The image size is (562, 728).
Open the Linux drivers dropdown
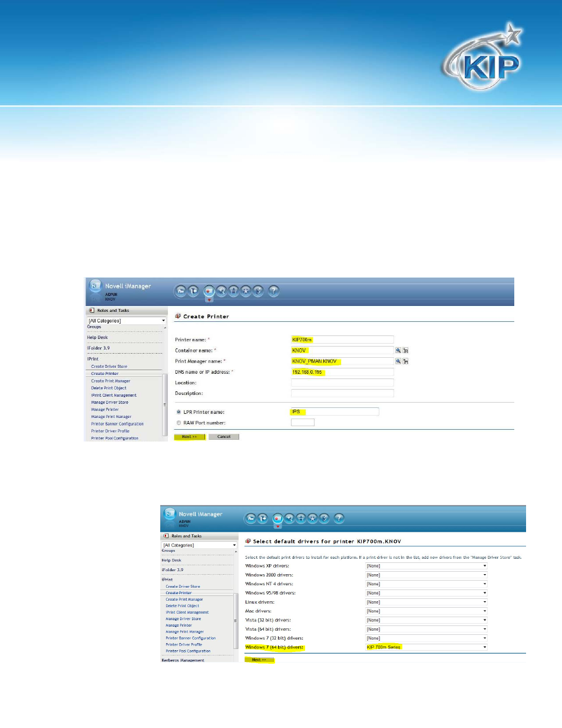[427, 602]
